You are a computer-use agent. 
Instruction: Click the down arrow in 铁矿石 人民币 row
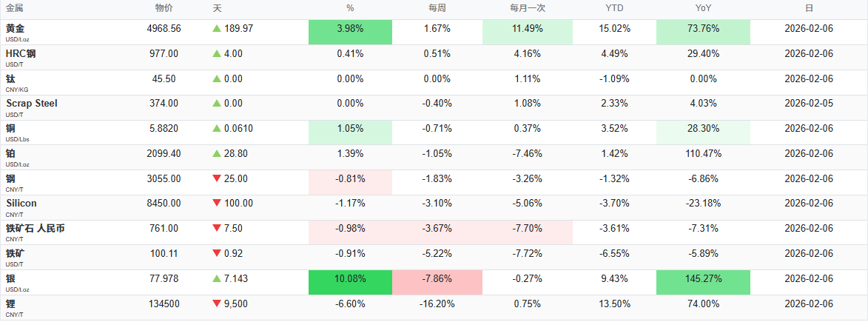click(x=217, y=229)
